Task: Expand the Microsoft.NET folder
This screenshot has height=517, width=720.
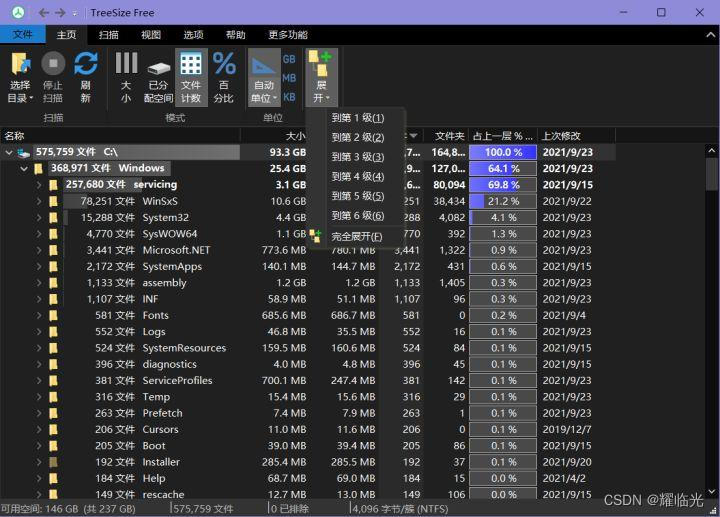Action: (39, 250)
